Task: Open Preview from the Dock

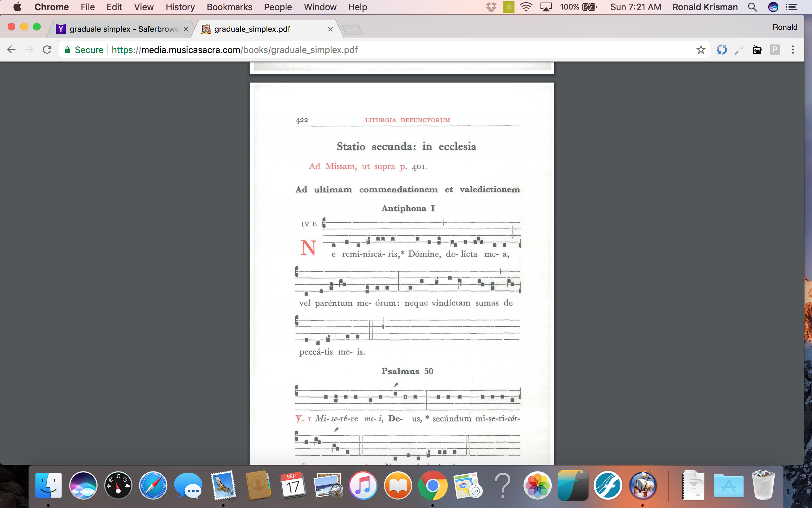Action: (328, 485)
